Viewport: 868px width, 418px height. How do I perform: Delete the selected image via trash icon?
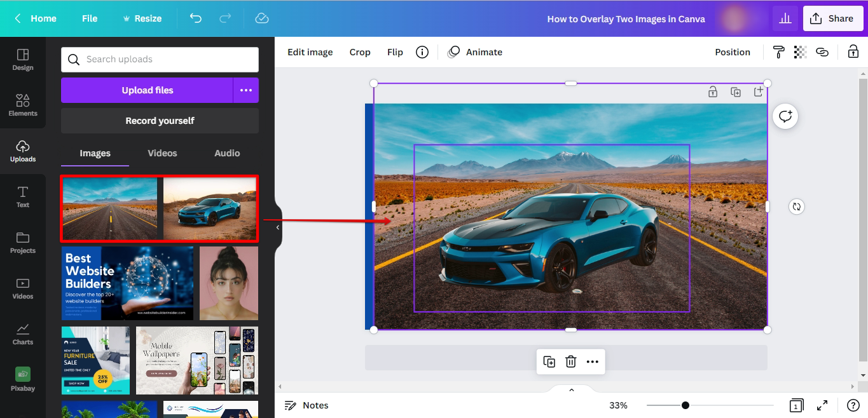point(570,361)
